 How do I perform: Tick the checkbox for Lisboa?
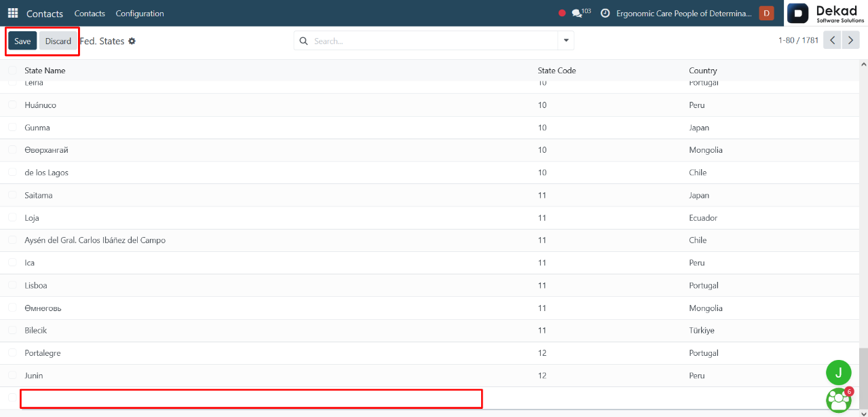click(x=12, y=285)
